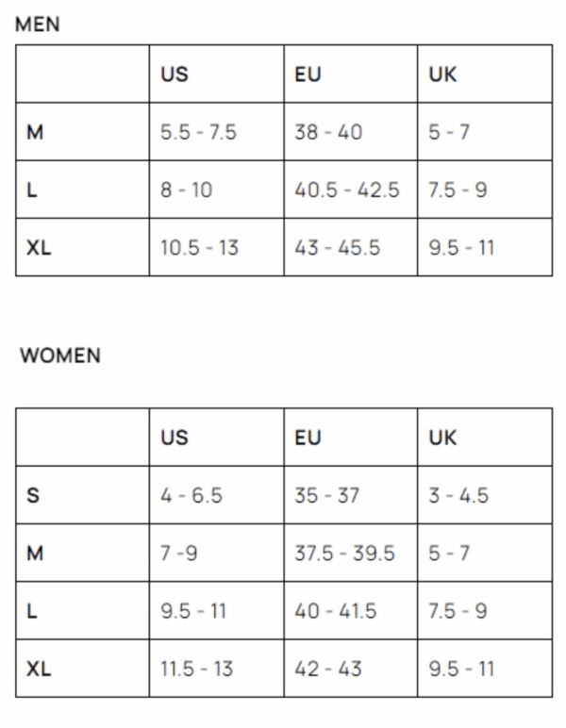Select the UK column header in women's table
This screenshot has height=728, width=566.
click(442, 438)
